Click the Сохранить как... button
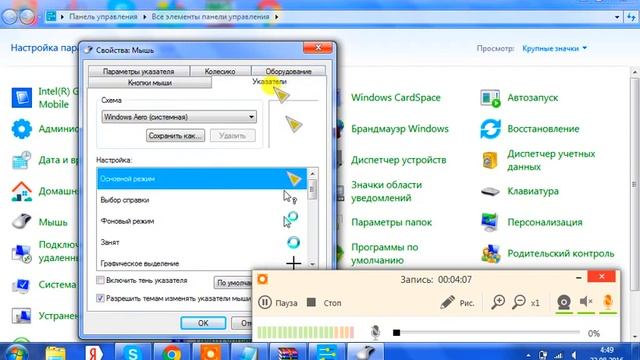Screen dimensions: 640x360 [175, 136]
